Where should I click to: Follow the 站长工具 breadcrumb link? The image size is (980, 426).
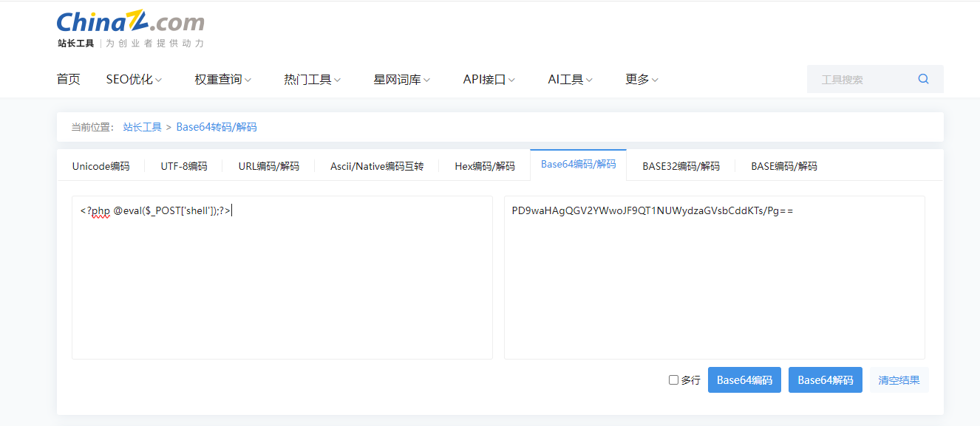pos(142,127)
